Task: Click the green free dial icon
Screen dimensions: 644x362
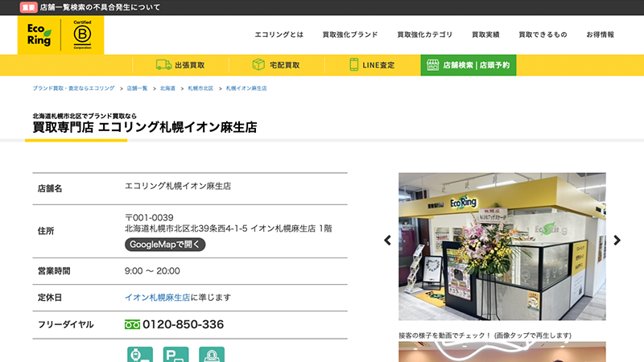Action: 132,325
